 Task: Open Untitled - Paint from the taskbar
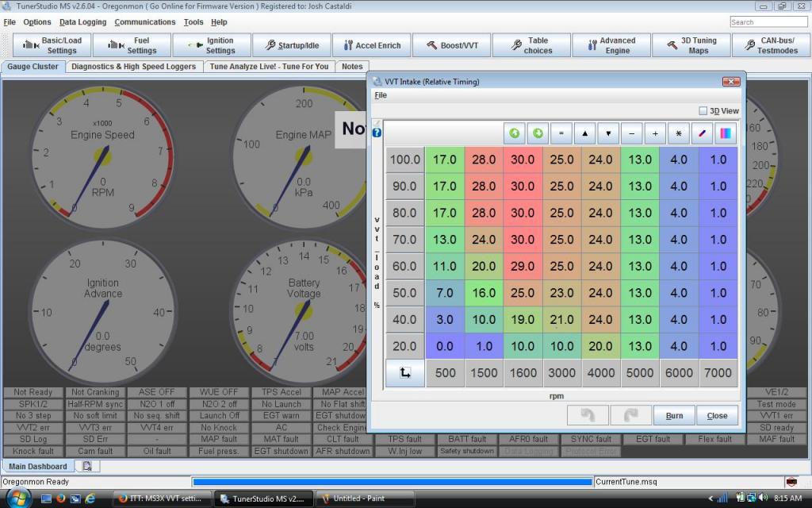[x=357, y=498]
